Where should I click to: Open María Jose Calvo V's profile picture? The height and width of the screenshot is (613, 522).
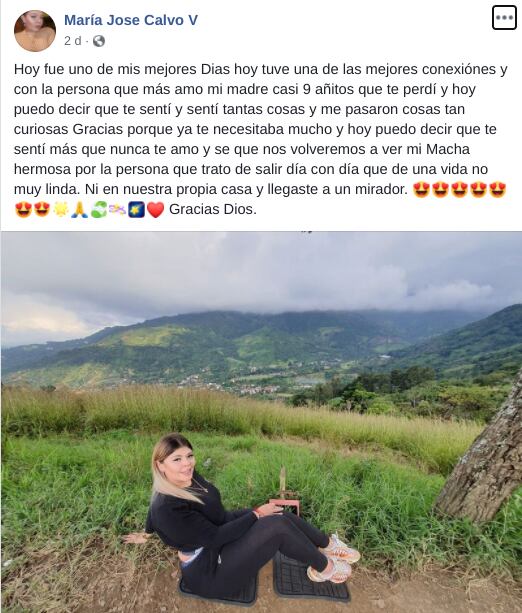point(35,31)
